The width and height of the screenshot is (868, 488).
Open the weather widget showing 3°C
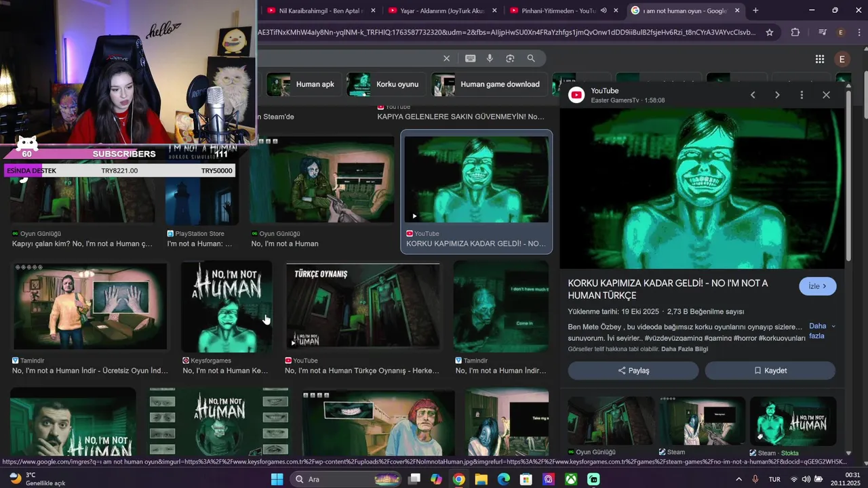point(37,479)
